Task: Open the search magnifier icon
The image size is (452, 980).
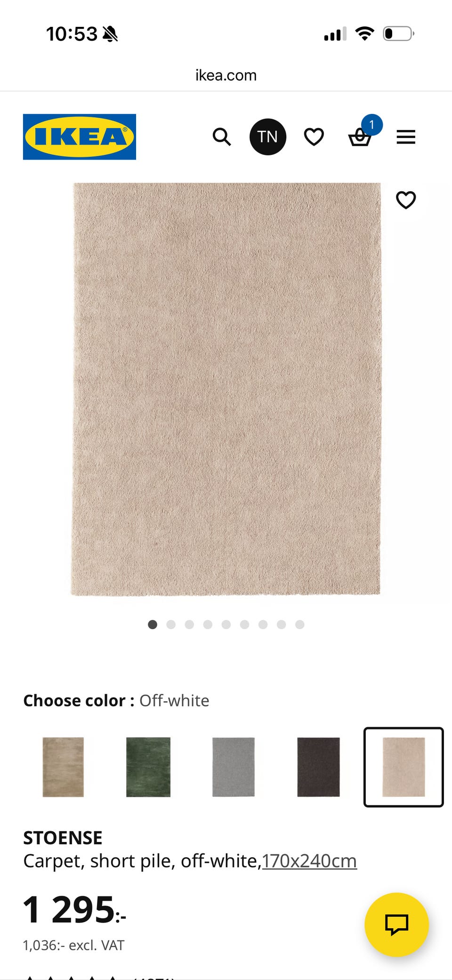Action: click(x=221, y=137)
